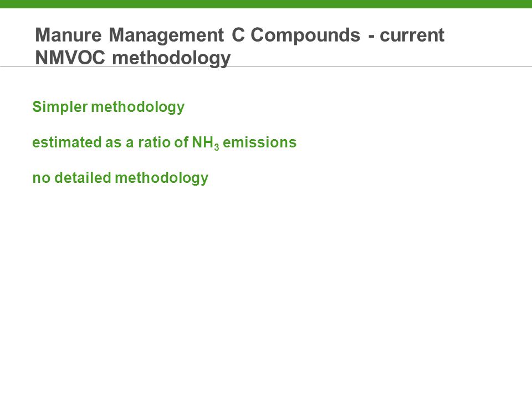Click 'methodology' in the 'no detailed' line
Screen dimensions: 532x399
point(161,178)
